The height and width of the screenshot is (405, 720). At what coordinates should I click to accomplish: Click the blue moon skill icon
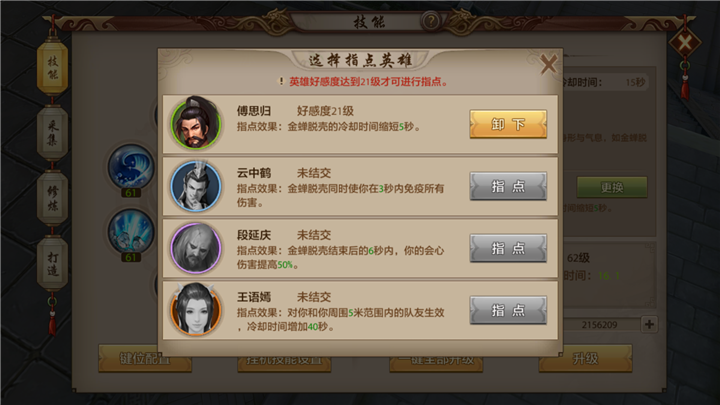click(x=131, y=167)
